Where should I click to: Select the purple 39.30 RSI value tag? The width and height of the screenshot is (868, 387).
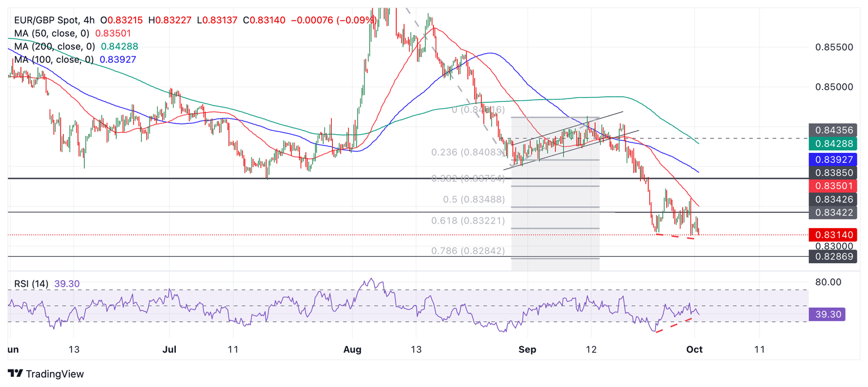click(x=827, y=314)
